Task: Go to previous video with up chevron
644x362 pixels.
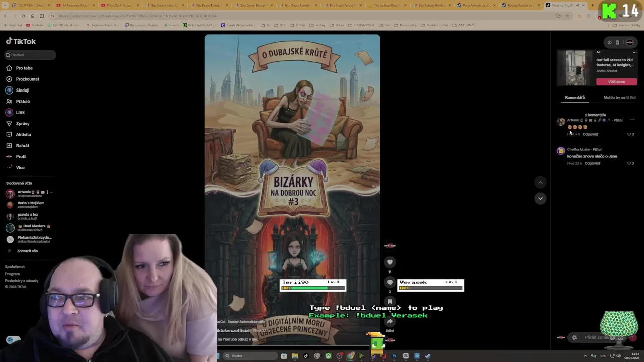Action: pos(540,182)
